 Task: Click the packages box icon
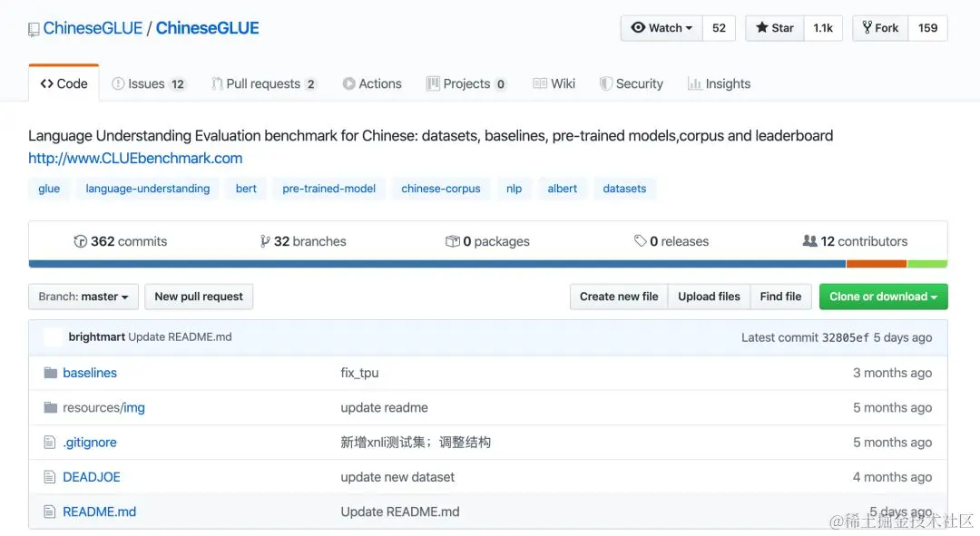click(x=453, y=241)
